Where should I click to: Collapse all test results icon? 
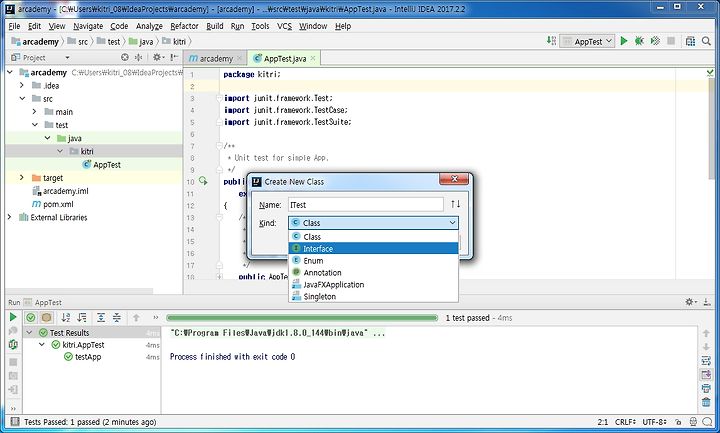[117, 317]
